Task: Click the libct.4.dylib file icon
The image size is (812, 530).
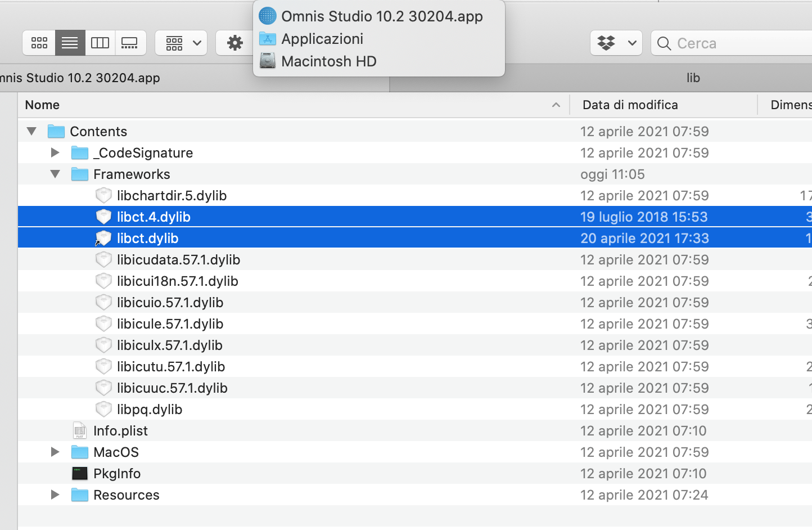Action: (103, 217)
